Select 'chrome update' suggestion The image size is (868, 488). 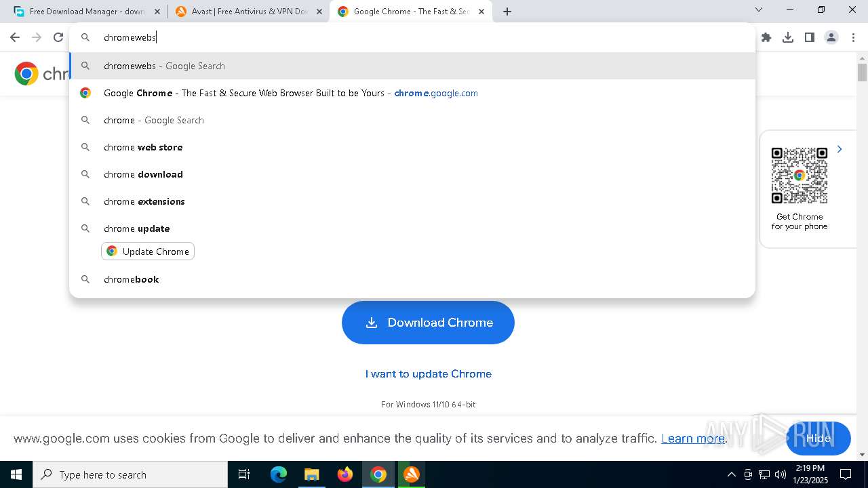pos(412,228)
